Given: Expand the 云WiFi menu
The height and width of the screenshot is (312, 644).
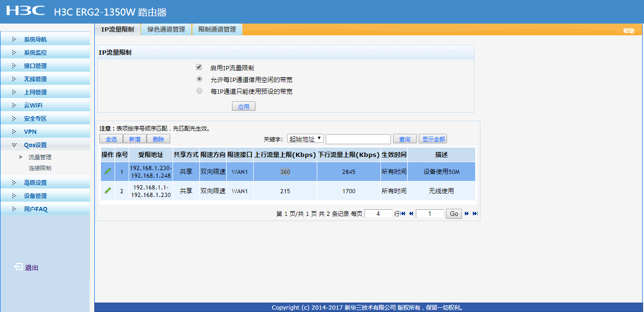Looking at the screenshot, I should tap(45, 105).
